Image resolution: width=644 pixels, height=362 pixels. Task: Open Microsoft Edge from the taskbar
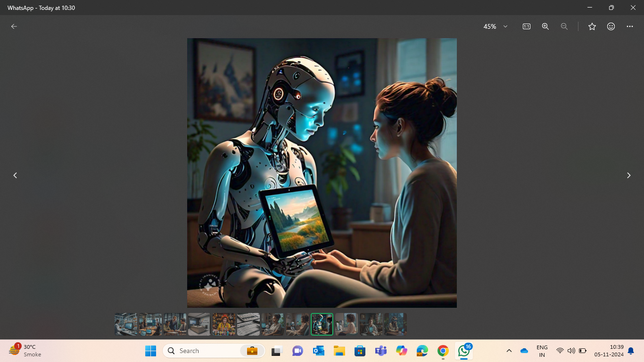click(x=422, y=351)
